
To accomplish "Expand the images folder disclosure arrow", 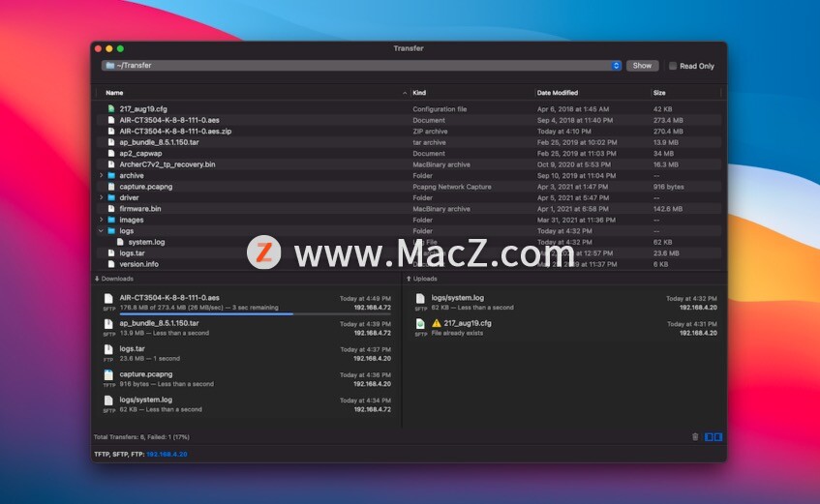I will pyautogui.click(x=101, y=220).
